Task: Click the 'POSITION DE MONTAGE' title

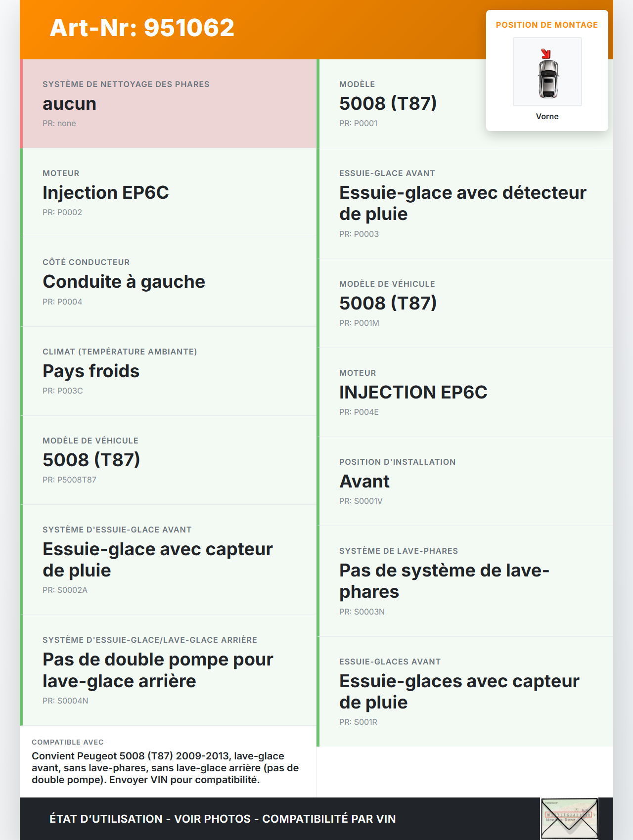Action: (547, 25)
